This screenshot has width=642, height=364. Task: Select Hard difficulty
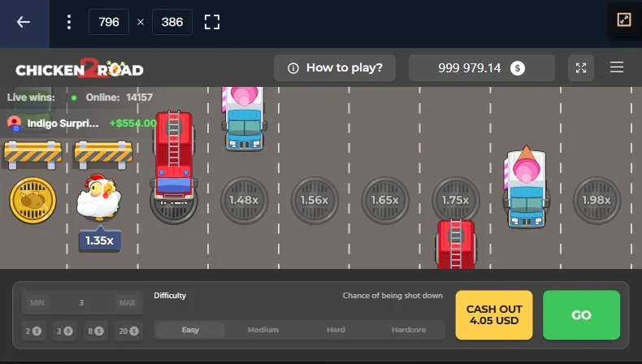(336, 330)
